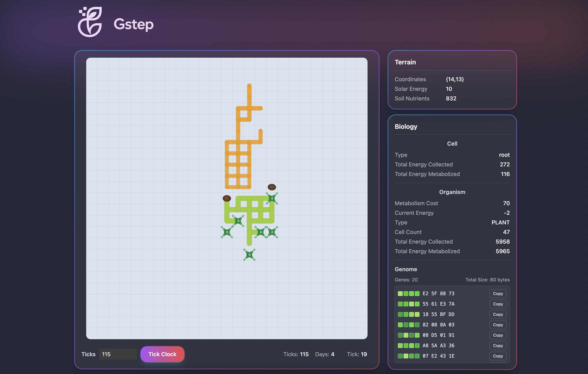Click the top tip of orange stem
Screen dimensions: 588x374
tap(249, 86)
